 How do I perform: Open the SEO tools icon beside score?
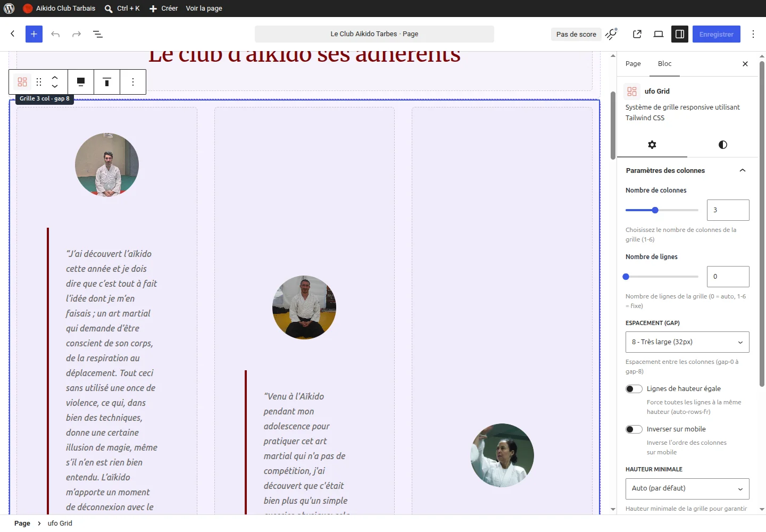pos(612,34)
